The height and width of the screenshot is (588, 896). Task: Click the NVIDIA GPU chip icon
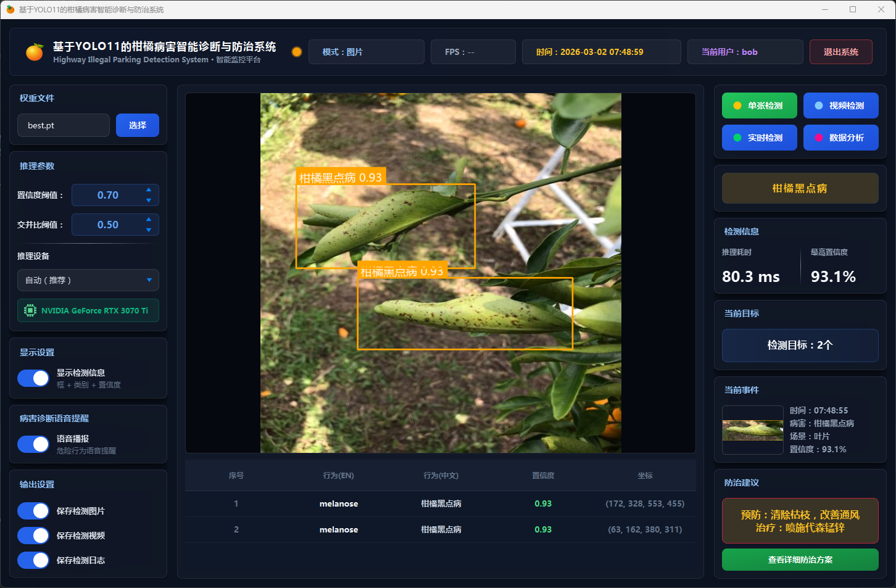(x=30, y=310)
